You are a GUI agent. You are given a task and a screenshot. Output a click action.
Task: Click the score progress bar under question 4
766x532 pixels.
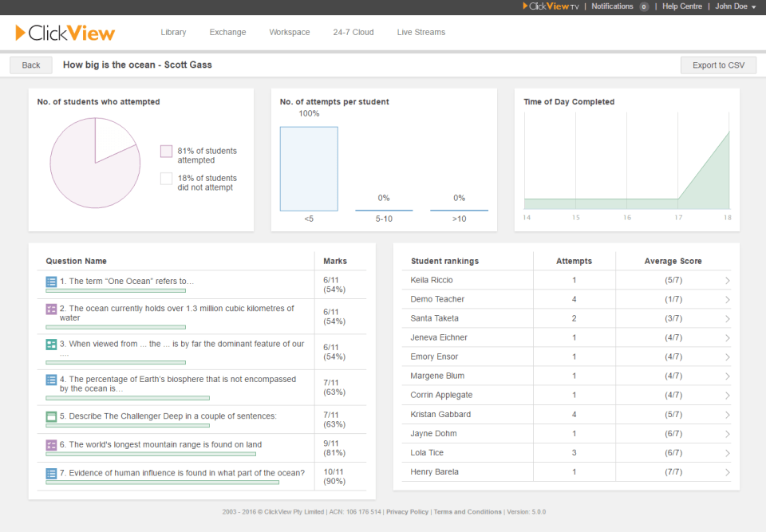pos(128,398)
